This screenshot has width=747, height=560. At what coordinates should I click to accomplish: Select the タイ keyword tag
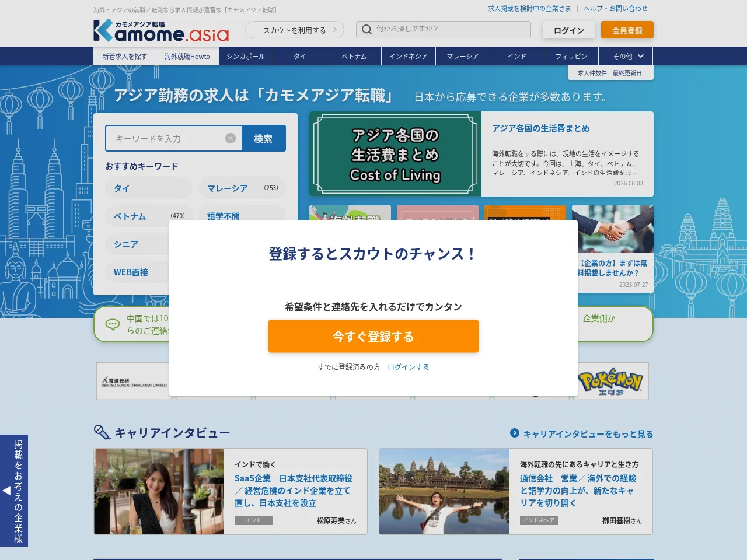point(149,188)
